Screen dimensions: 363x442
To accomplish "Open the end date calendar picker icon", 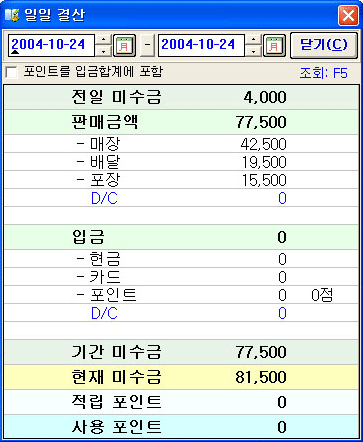I will [274, 45].
